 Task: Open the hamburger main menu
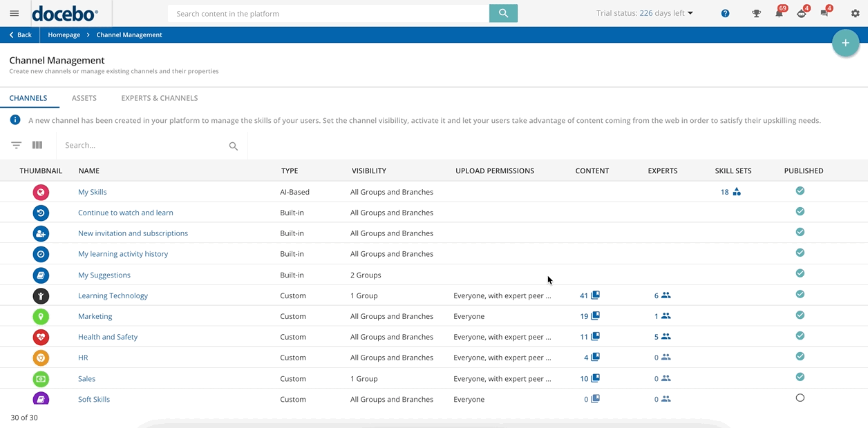(x=14, y=13)
